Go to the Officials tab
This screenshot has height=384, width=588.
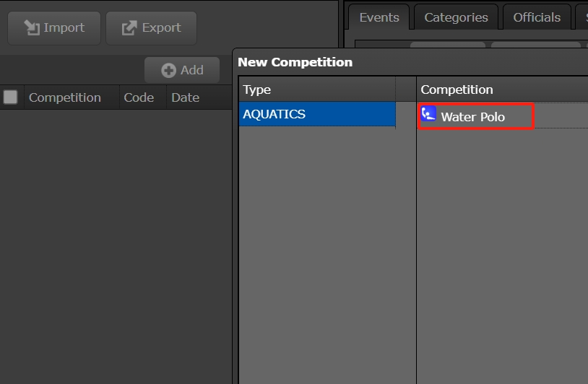coord(536,17)
